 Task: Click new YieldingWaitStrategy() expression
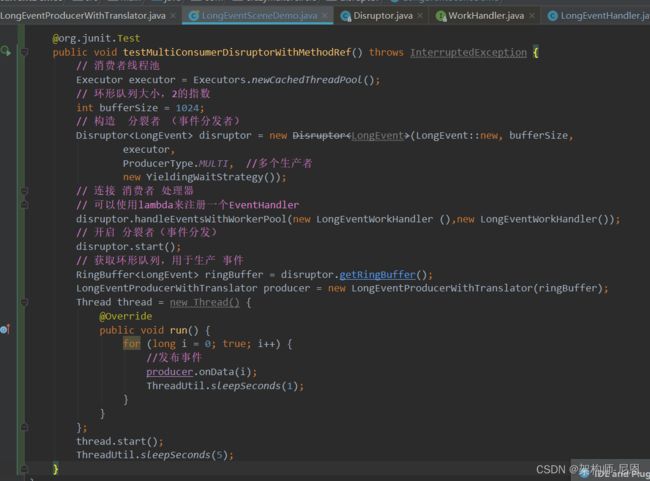(201, 177)
